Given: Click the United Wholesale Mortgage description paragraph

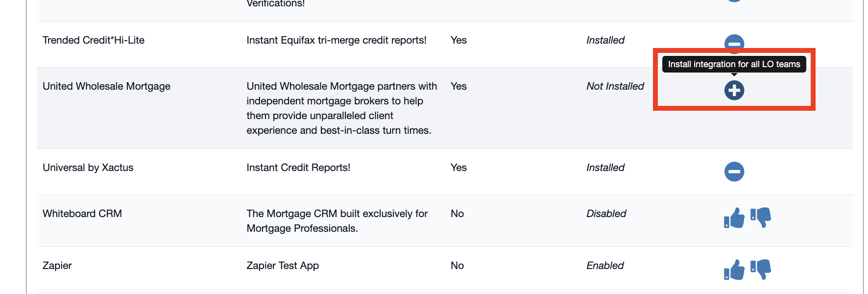Looking at the screenshot, I should click(341, 108).
